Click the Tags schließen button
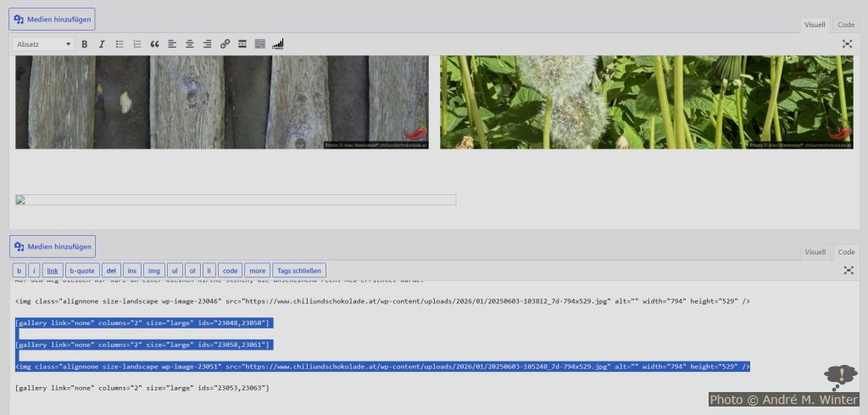Image resolution: width=868 pixels, height=415 pixels. 299,271
